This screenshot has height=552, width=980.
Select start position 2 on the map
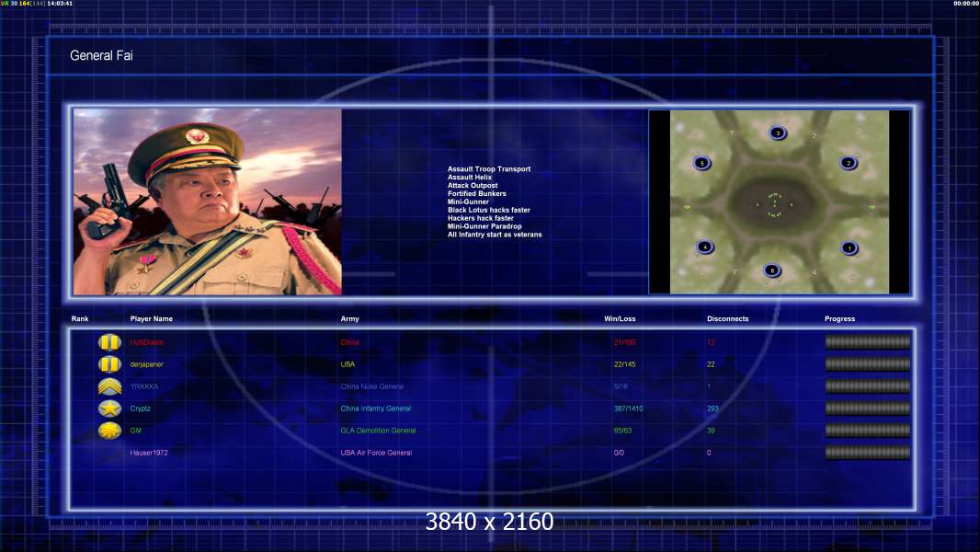pos(849,163)
